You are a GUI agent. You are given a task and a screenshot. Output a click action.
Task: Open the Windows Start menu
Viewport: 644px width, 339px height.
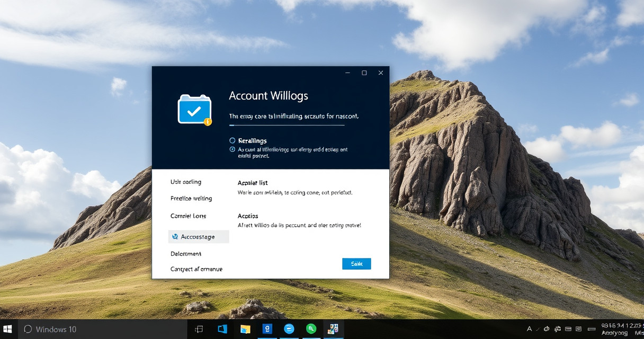(9, 329)
